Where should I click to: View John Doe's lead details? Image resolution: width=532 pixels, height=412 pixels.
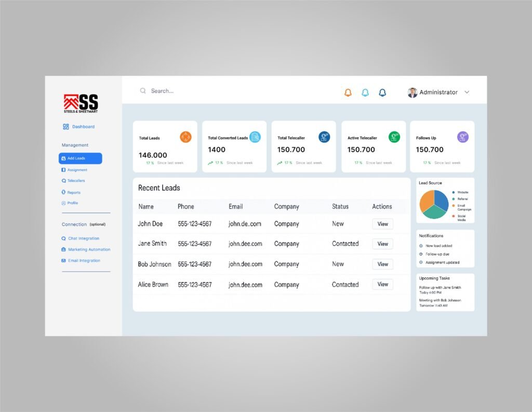pyautogui.click(x=382, y=224)
